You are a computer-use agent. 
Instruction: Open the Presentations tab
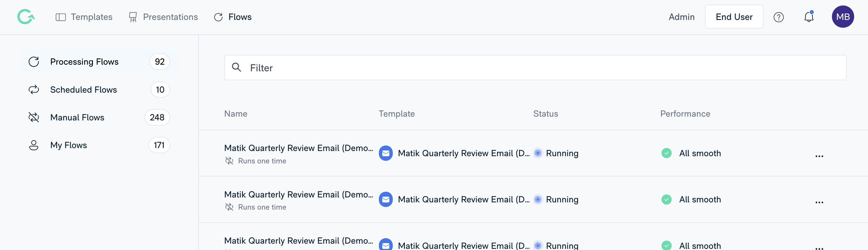(x=163, y=17)
